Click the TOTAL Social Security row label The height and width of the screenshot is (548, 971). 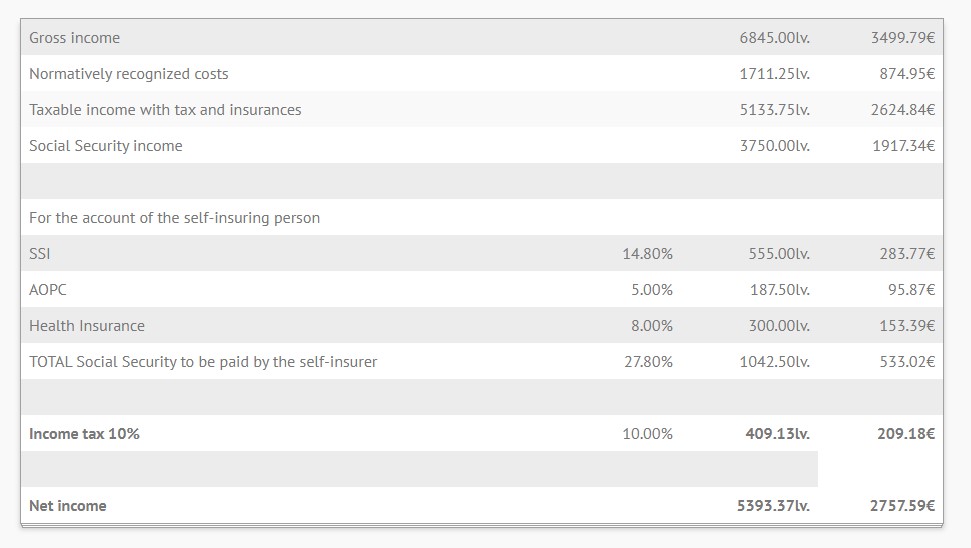click(203, 362)
